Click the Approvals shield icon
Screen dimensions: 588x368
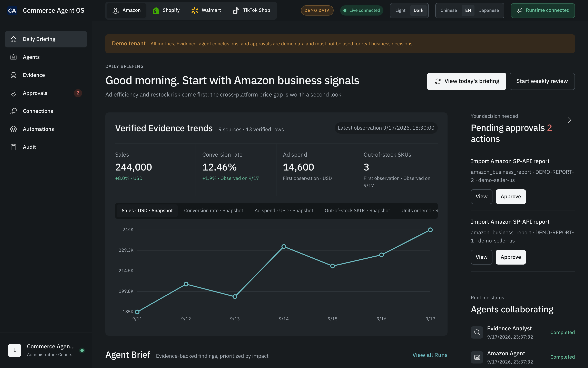tap(14, 93)
